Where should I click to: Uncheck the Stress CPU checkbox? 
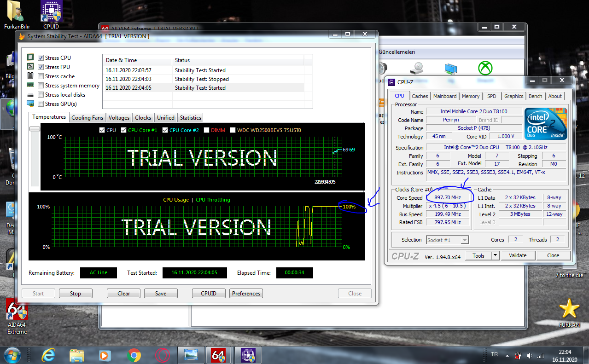click(41, 58)
